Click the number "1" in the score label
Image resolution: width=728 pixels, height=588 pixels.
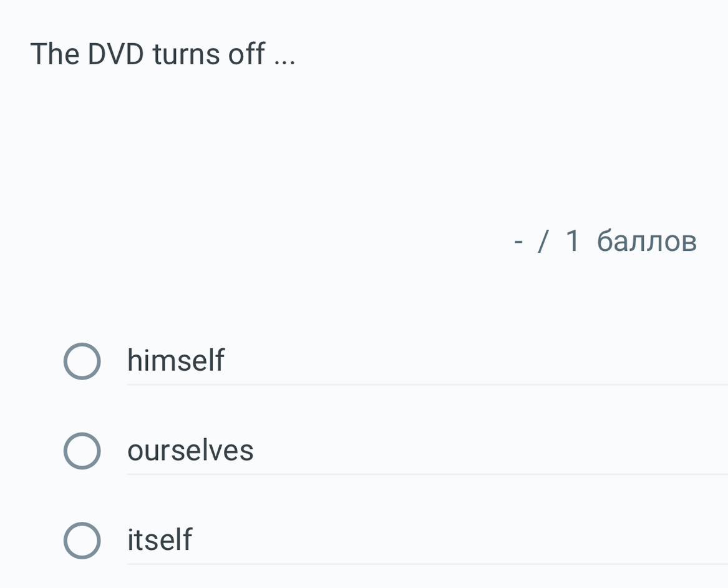coord(572,241)
